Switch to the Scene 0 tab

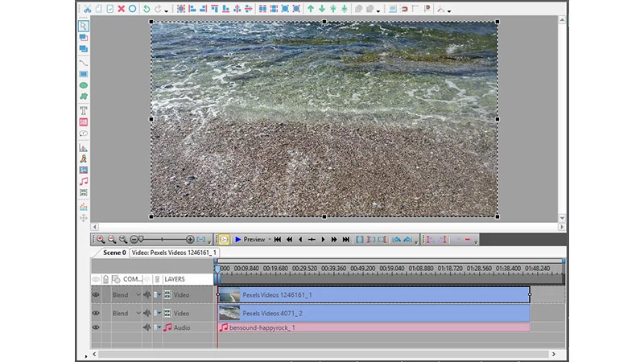(114, 253)
